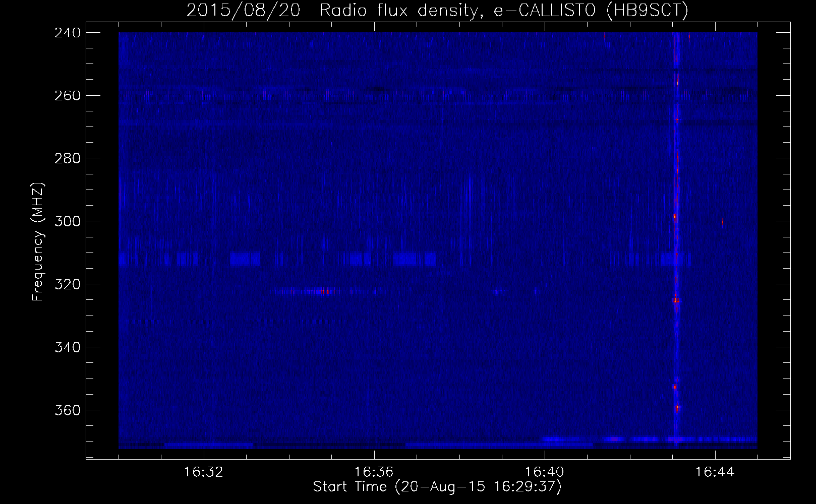Click the 260 frequency tick label

click(67, 95)
